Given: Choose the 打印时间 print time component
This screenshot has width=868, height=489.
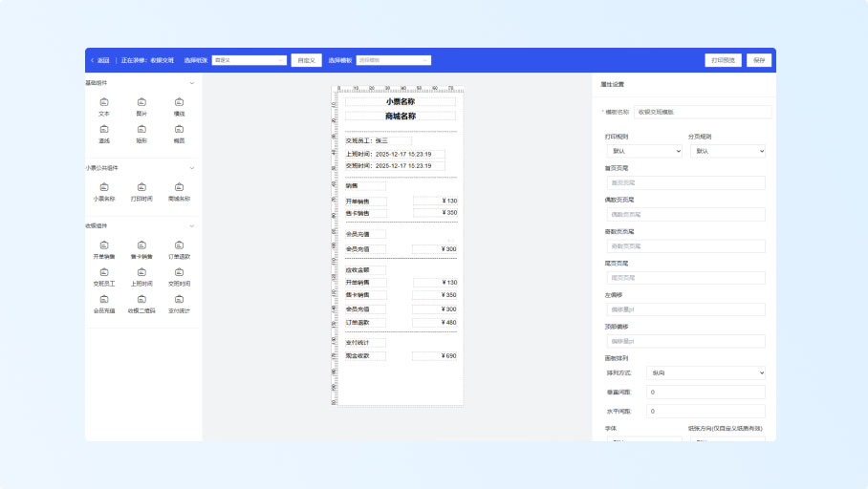Looking at the screenshot, I should tap(141, 187).
